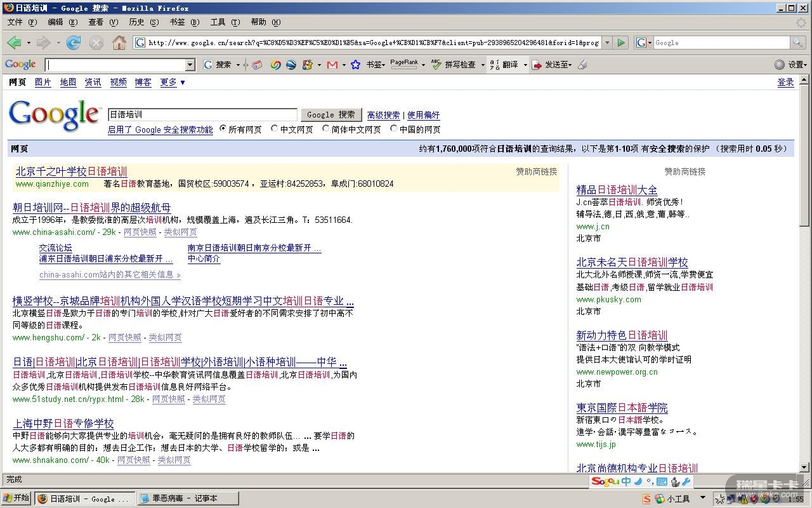Open the Sogou soft keyboard icon
This screenshot has height=508, width=812.
point(662,482)
